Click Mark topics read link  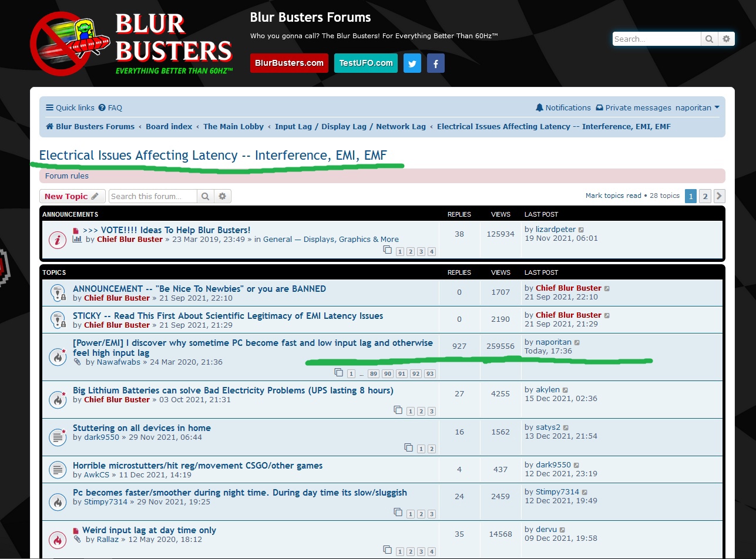613,196
